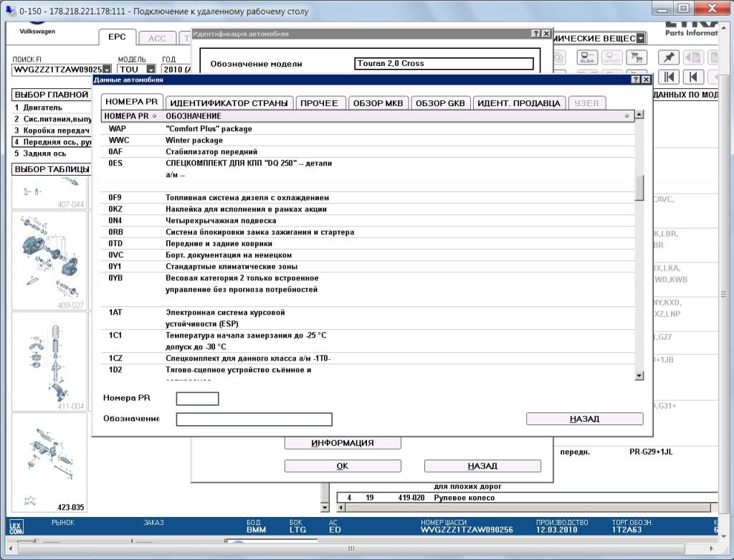Select main group 5 Задняя ось
Screen dimensions: 734x560
[x=52, y=153]
